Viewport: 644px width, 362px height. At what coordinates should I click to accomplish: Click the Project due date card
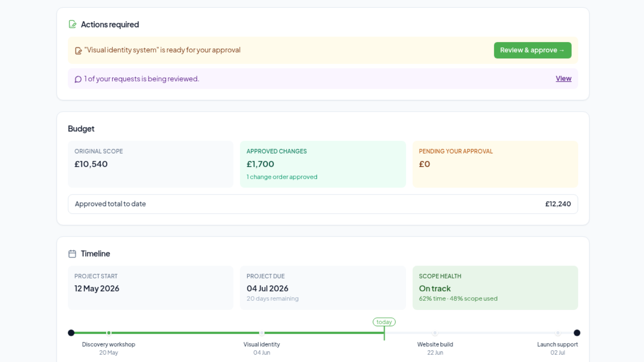point(323,288)
